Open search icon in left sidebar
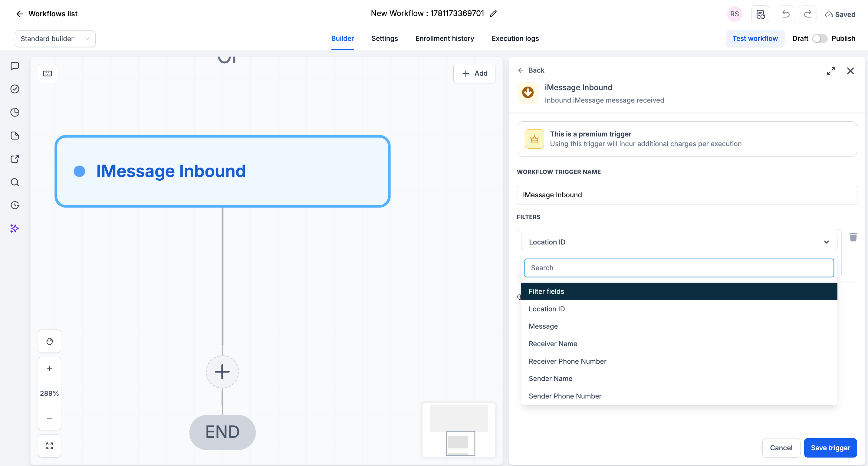The image size is (868, 466). (15, 182)
